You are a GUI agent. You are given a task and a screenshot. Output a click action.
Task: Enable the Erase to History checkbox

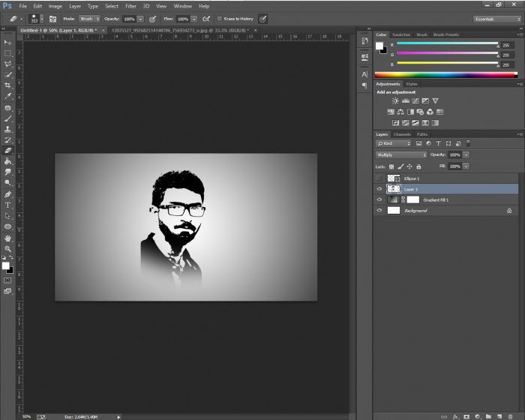[x=218, y=18]
